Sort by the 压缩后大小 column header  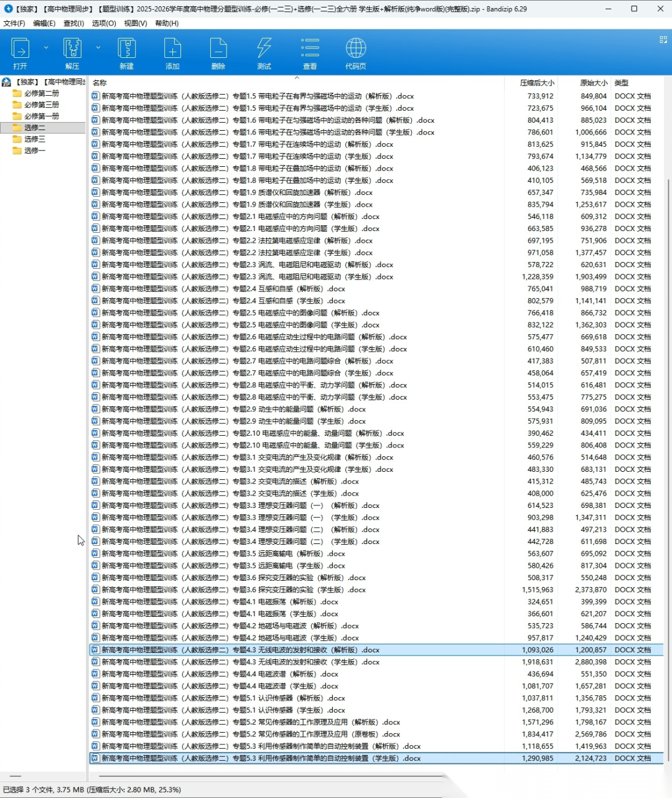(536, 83)
